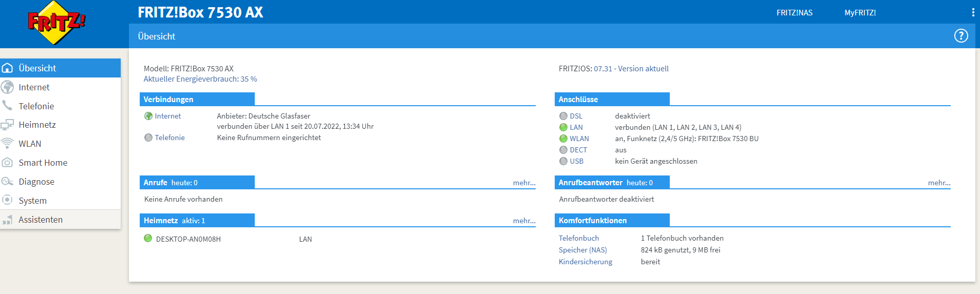Click the Internet link under Verbindungen
This screenshot has width=980, height=294.
click(x=168, y=116)
